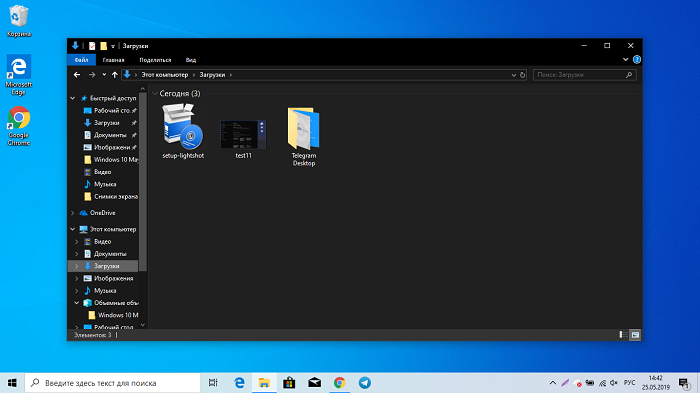Open Снимки экрана folder in sidebar

point(111,196)
